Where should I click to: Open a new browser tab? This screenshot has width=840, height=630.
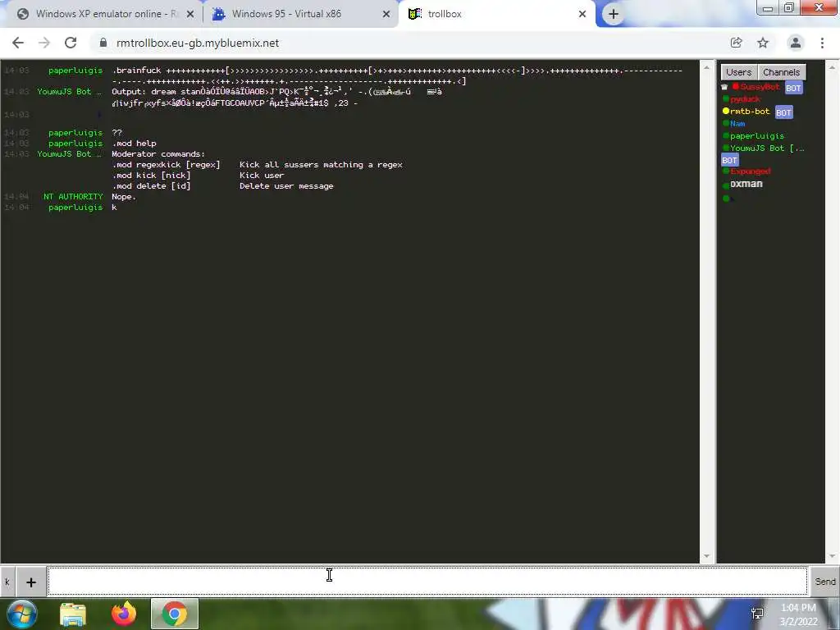tap(614, 14)
